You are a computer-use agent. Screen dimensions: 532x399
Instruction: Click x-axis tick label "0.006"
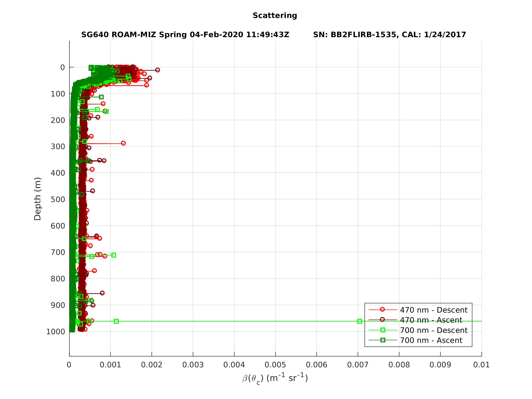coord(317,365)
